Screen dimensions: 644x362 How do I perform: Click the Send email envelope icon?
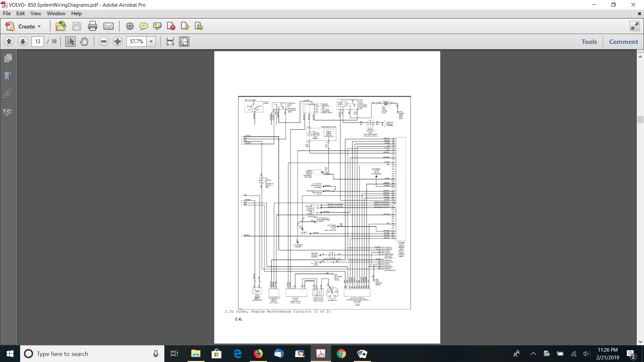tap(108, 26)
